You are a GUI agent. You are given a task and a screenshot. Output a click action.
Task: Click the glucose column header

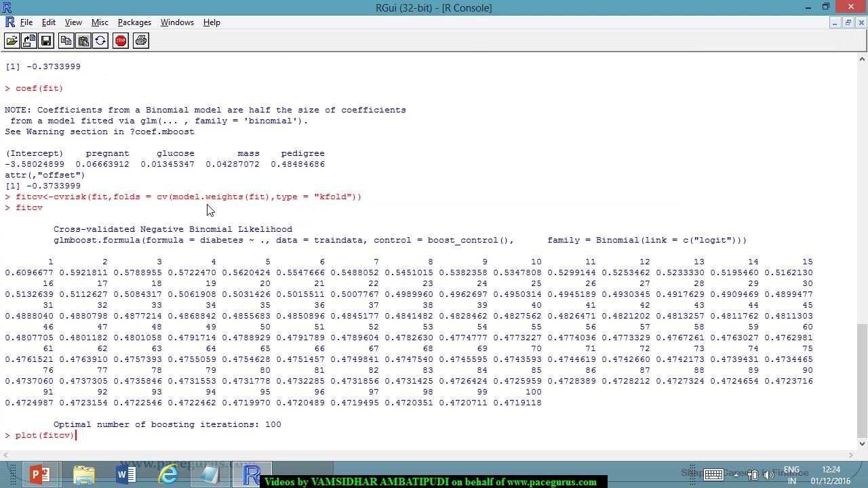[175, 153]
